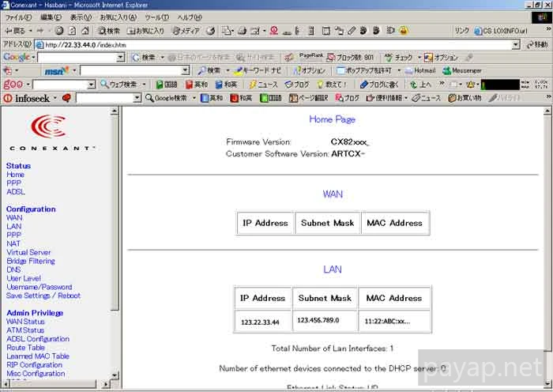Click goo toolbar ニュース button
Viewport: 553px width, 392px height.
coord(263,85)
